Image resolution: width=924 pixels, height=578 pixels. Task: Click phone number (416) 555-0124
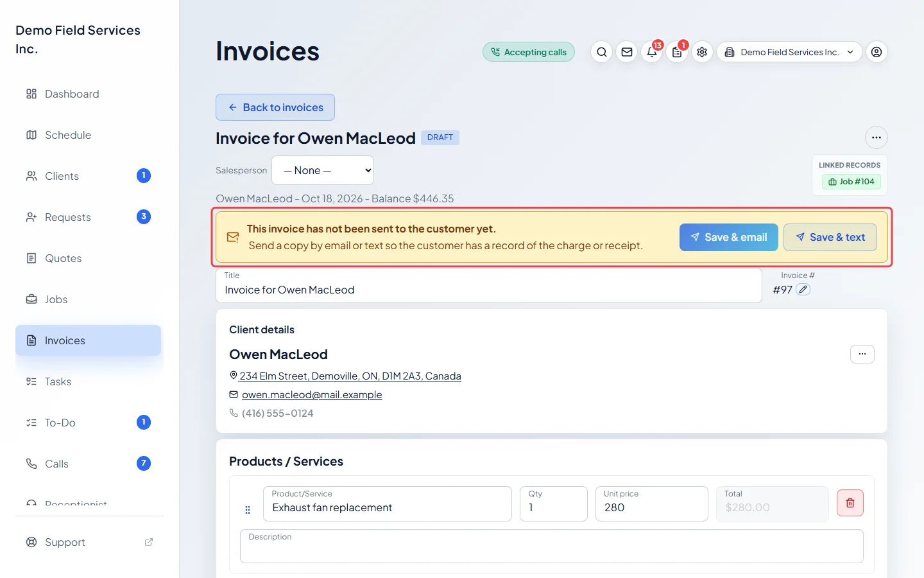278,413
